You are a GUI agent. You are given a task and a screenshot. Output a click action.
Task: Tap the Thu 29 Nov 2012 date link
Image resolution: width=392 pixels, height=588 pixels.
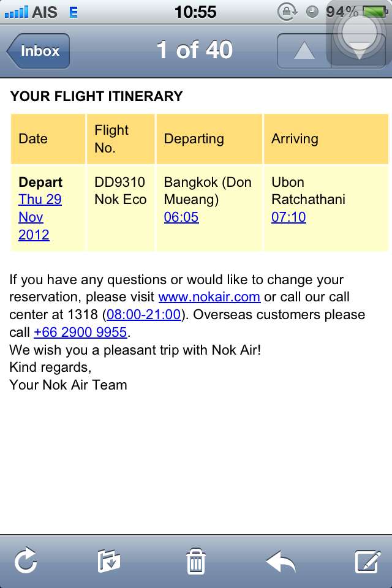40,217
